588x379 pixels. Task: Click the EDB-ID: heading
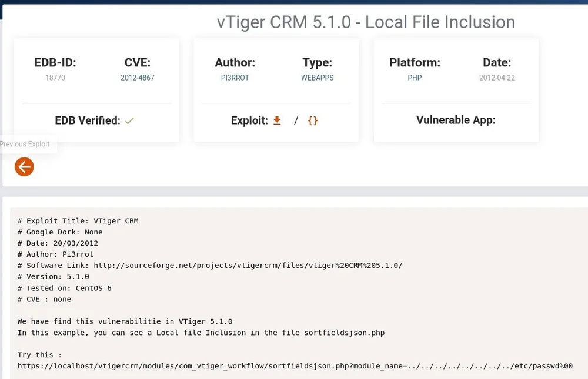tap(55, 62)
